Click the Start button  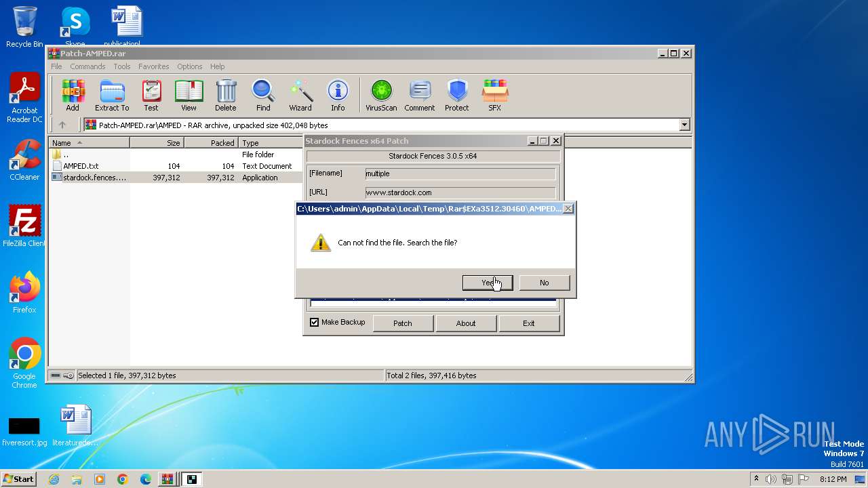(x=18, y=479)
